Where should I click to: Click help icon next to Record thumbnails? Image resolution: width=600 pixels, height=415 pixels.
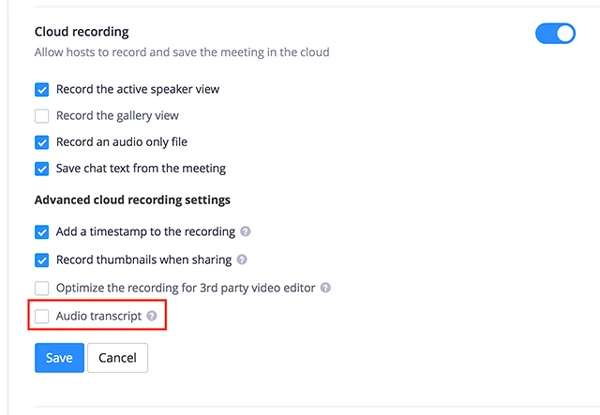click(242, 260)
